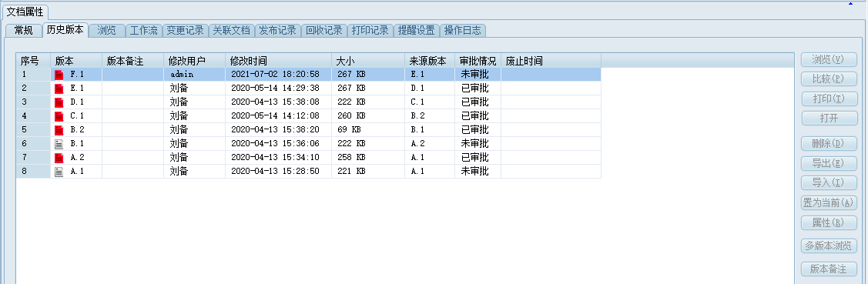The image size is (868, 284).
Task: Click the 文档属性 panel tab
Action: (x=25, y=12)
